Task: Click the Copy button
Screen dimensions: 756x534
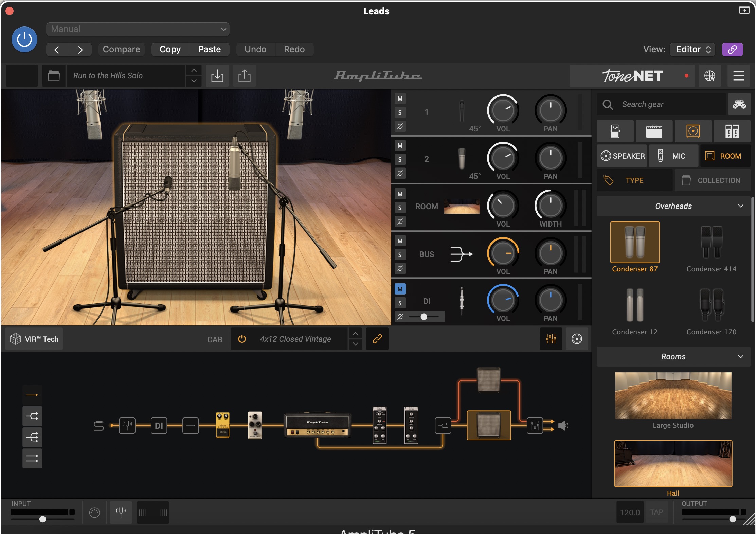Action: tap(170, 49)
